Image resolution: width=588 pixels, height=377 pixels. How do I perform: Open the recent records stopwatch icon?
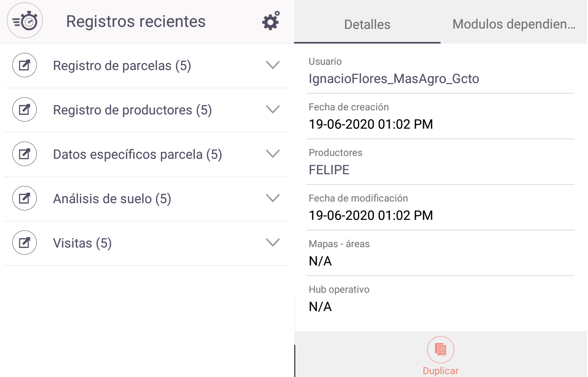[x=25, y=20]
